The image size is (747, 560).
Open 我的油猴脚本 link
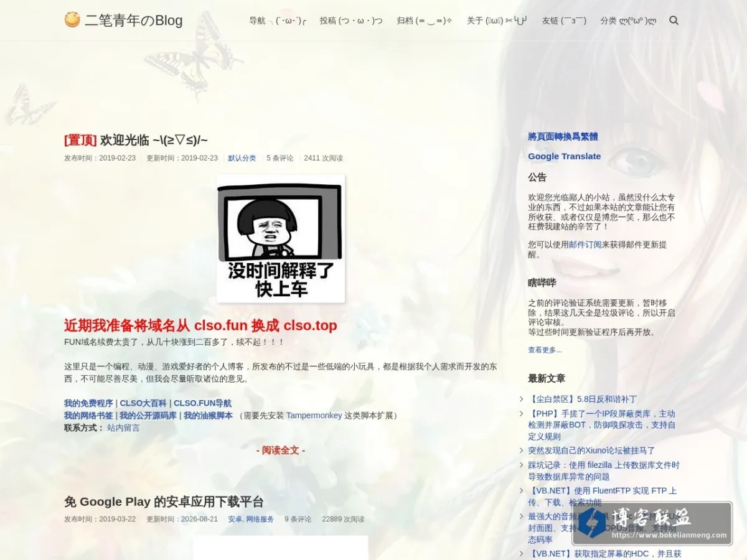(x=208, y=415)
